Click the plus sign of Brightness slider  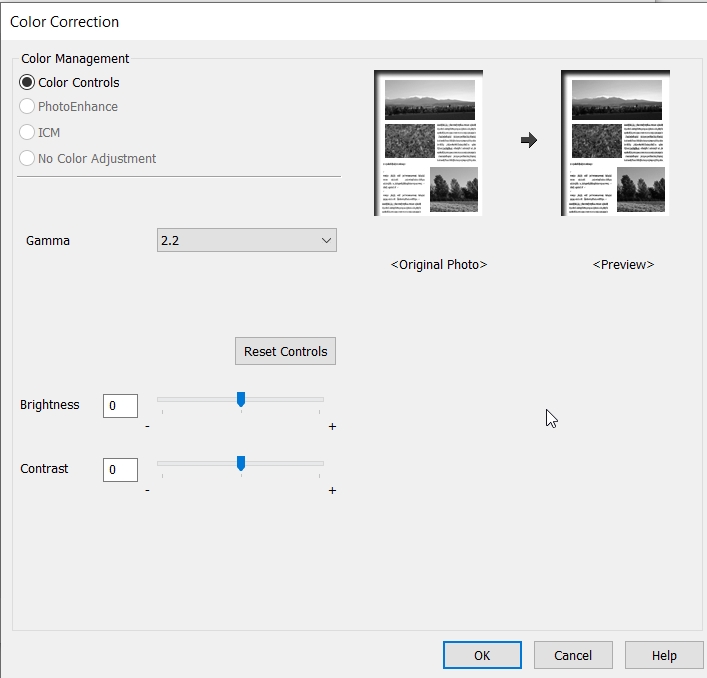[x=332, y=427]
